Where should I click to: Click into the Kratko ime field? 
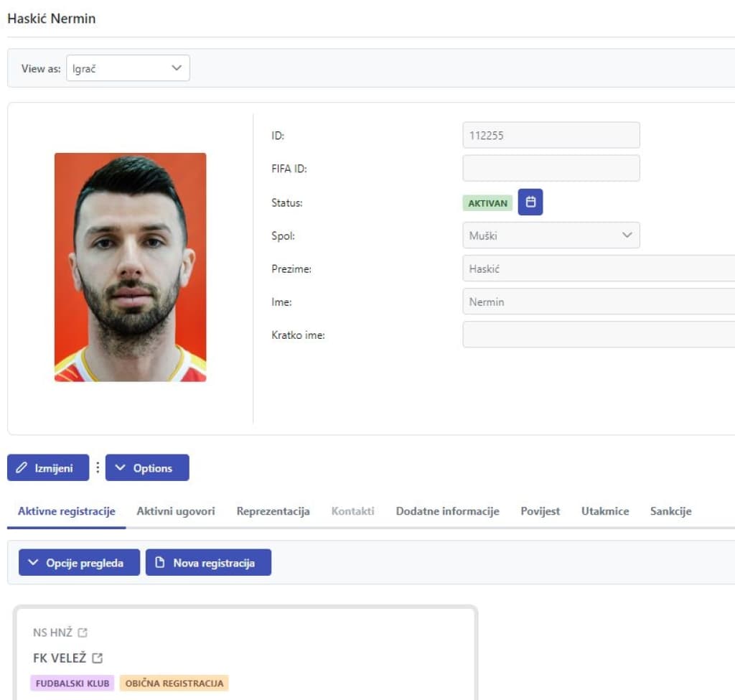[598, 335]
